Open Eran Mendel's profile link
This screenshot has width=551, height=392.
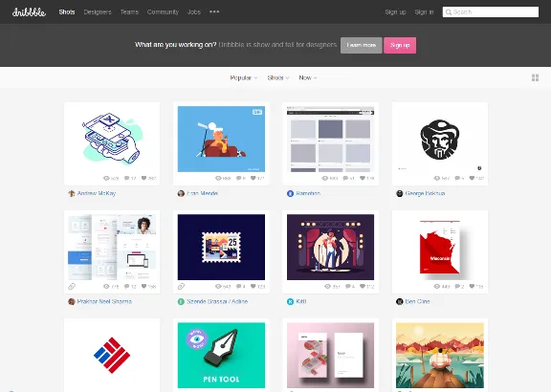point(203,193)
